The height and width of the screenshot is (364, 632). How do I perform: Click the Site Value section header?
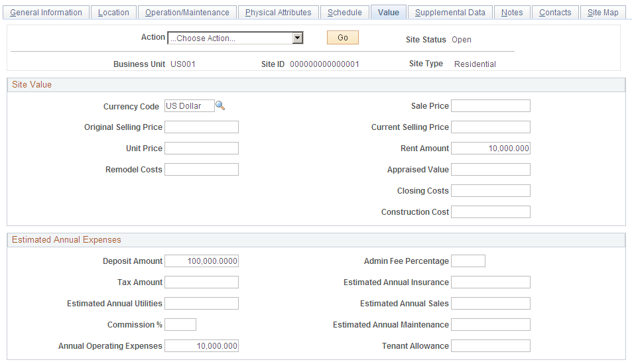coord(316,85)
